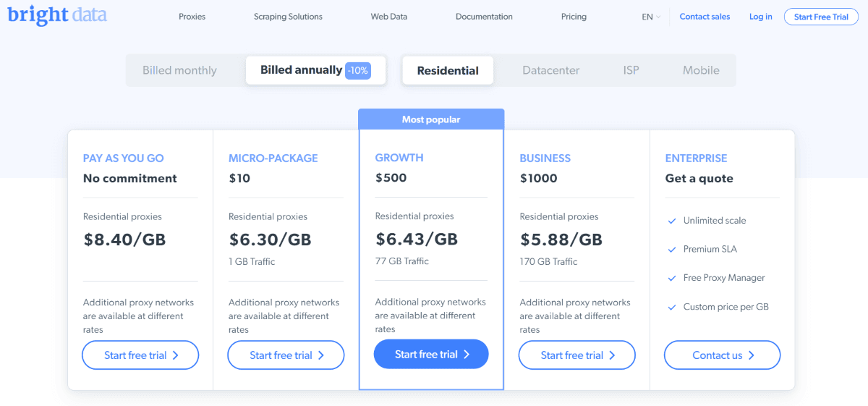Click the PAY AS YOU GO heading
The width and height of the screenshot is (868, 406).
click(124, 158)
